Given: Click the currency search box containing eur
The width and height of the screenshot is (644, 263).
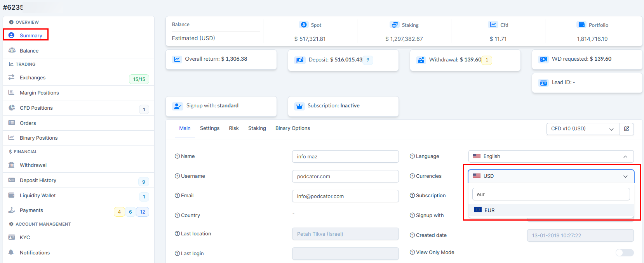Looking at the screenshot, I should click(x=550, y=194).
